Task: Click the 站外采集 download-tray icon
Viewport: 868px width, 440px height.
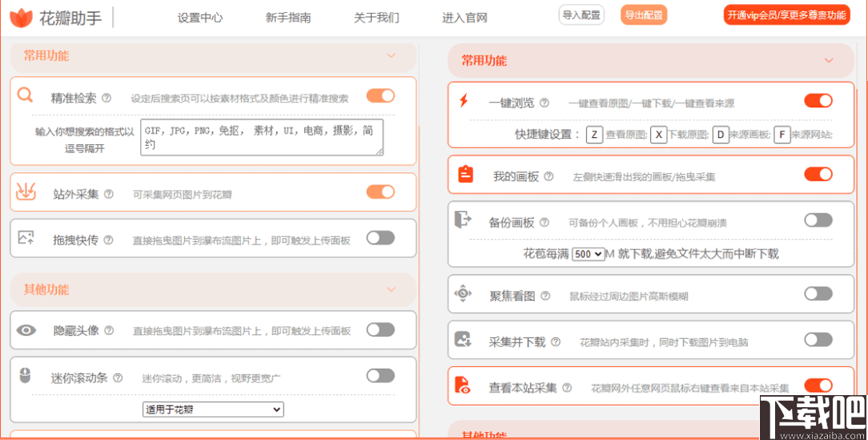Action: 26,192
